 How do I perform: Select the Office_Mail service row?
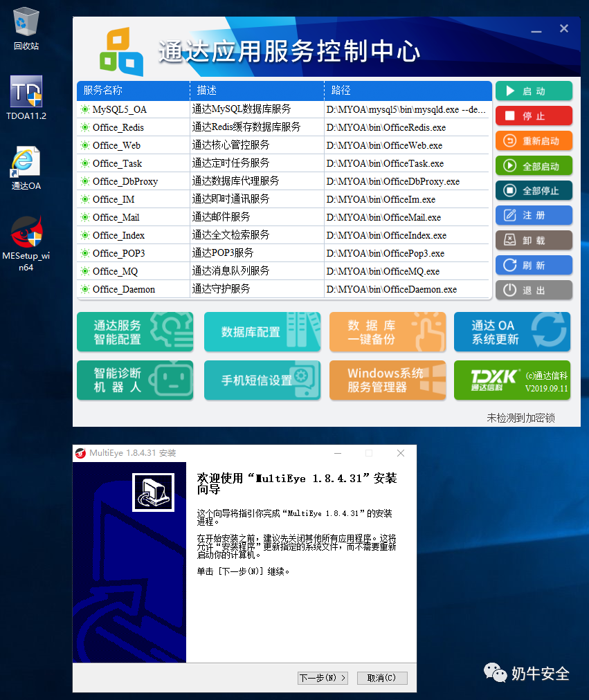[284, 217]
